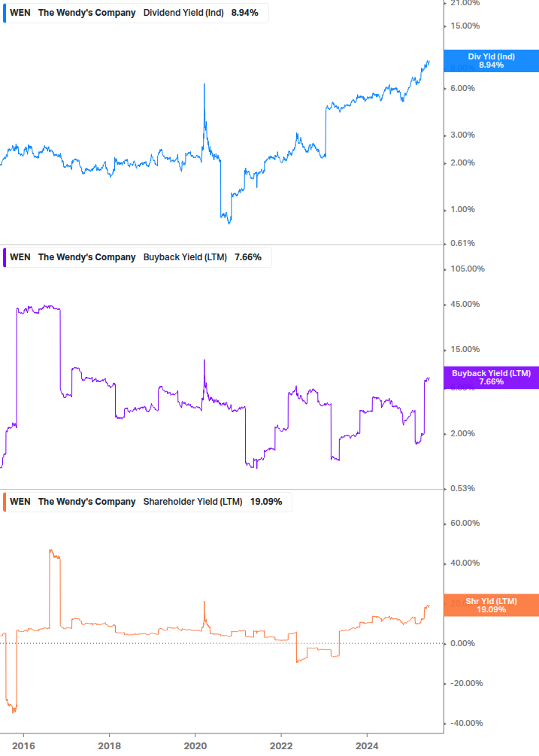Click the 1.00% tick on dividend yield axis
Screen dimensions: 539x756
point(462,210)
